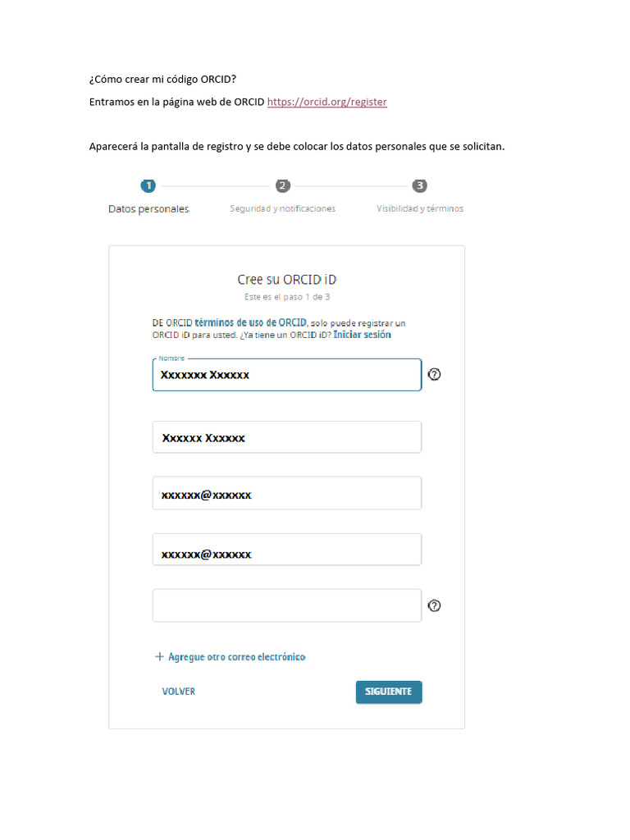Focus the Nombre input field

pyautogui.click(x=287, y=375)
